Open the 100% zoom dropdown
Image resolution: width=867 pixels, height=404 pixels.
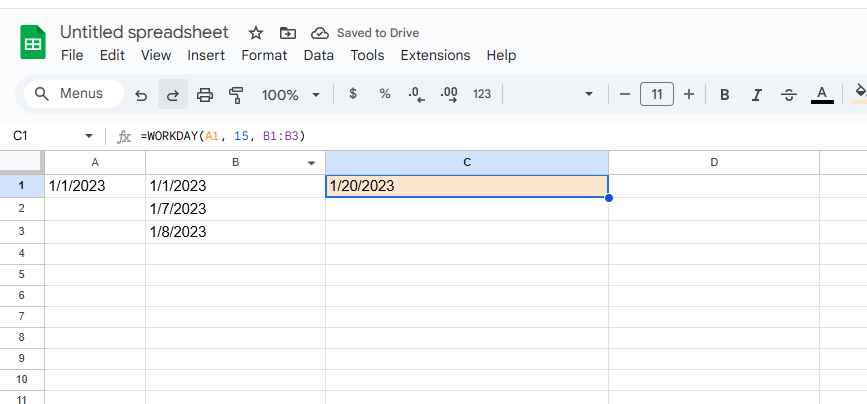click(x=290, y=95)
